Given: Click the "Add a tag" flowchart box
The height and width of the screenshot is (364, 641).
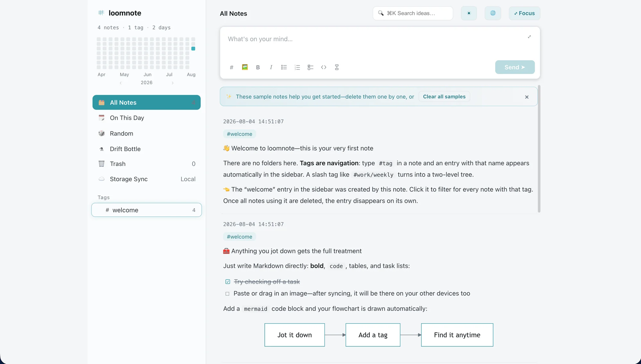Looking at the screenshot, I should click(373, 335).
